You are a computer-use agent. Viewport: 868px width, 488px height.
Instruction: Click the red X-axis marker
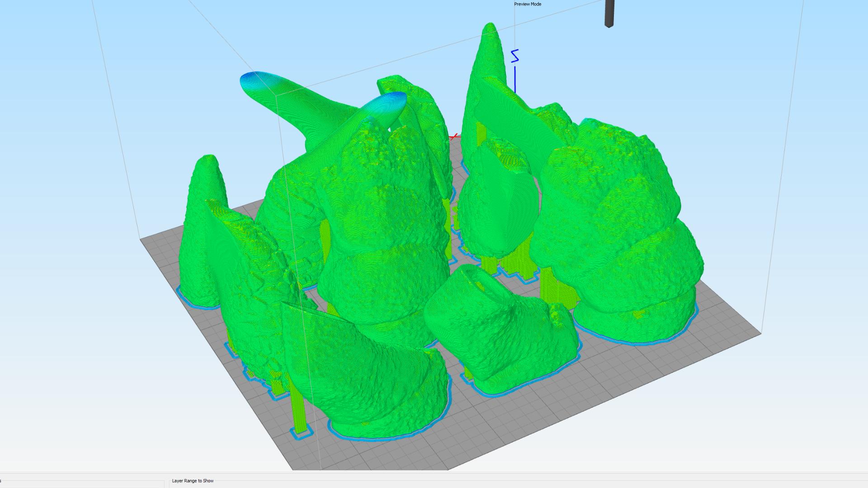click(454, 136)
